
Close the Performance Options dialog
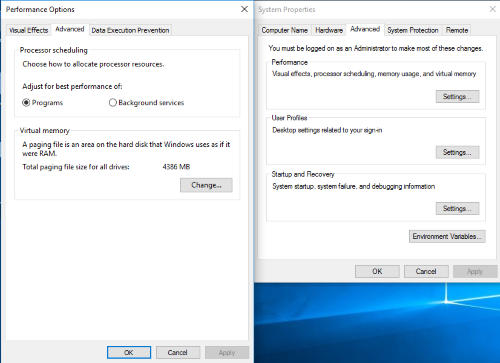coord(244,9)
